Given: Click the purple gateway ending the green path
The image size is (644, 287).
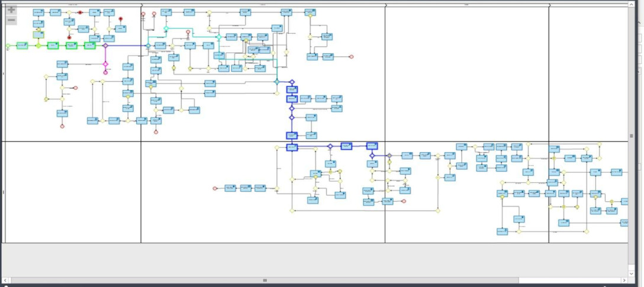Looking at the screenshot, I should pos(105,46).
